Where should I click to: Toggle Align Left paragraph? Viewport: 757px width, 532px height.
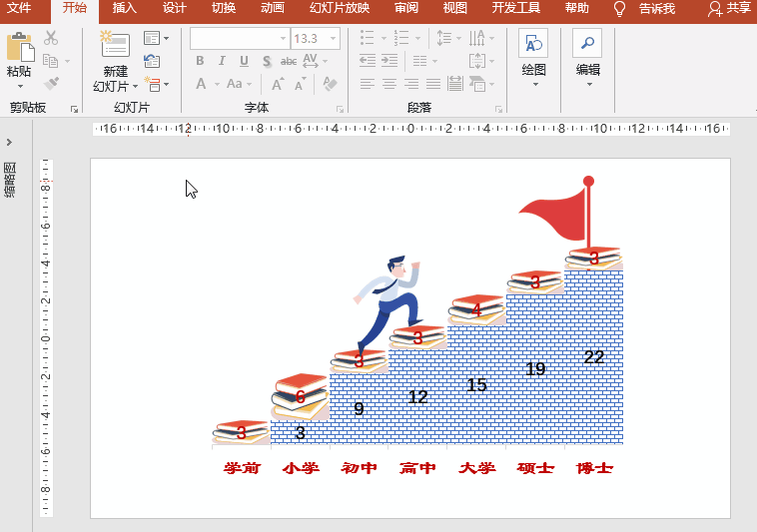point(368,84)
